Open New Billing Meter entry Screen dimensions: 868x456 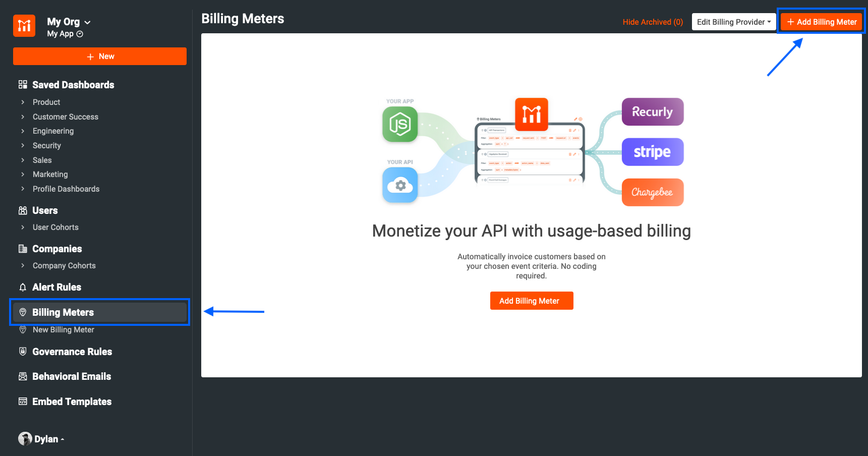click(x=64, y=330)
